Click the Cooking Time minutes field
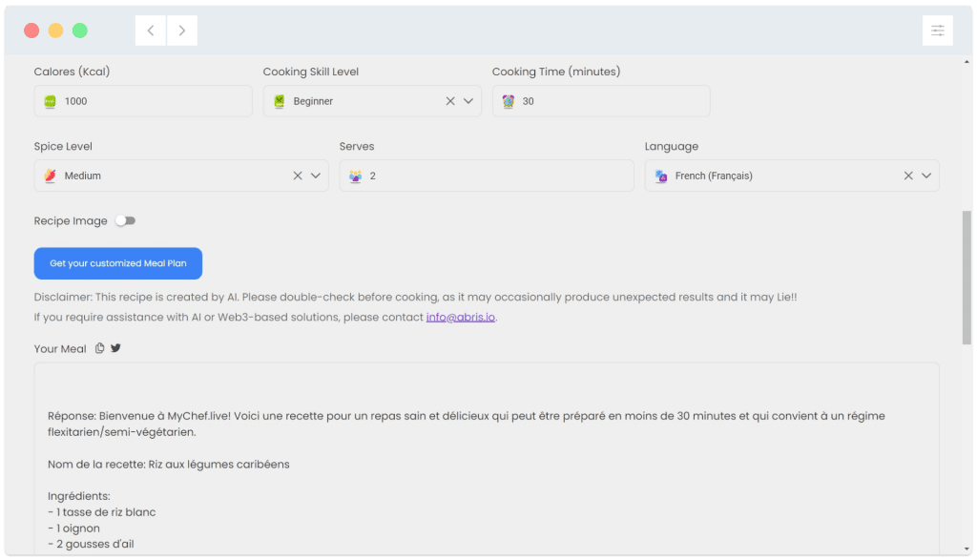The image size is (977, 560). [x=611, y=101]
